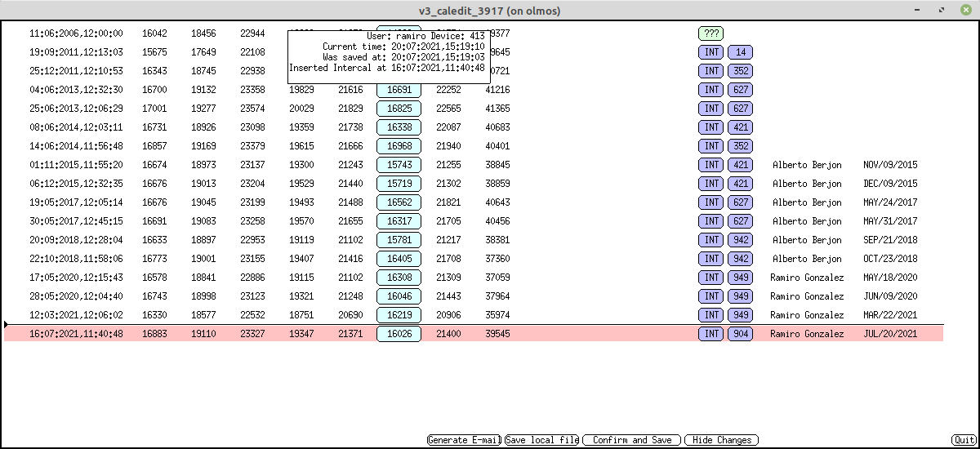980x449 pixels.
Task: Close the v3_caledit_3917 window
Action: (x=966, y=11)
